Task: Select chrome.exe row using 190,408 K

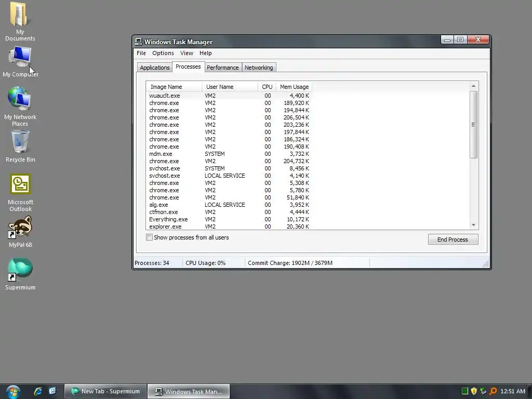Action: pos(229,147)
